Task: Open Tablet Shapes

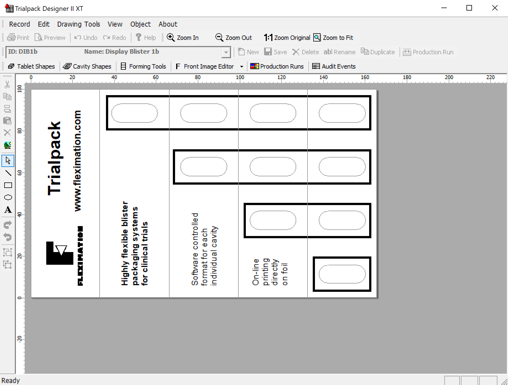Action: [x=31, y=66]
